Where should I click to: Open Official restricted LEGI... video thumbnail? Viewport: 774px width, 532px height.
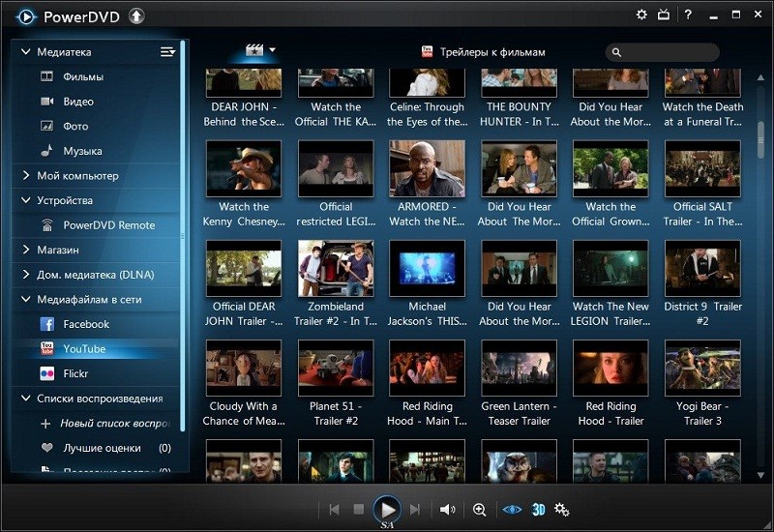(336, 168)
